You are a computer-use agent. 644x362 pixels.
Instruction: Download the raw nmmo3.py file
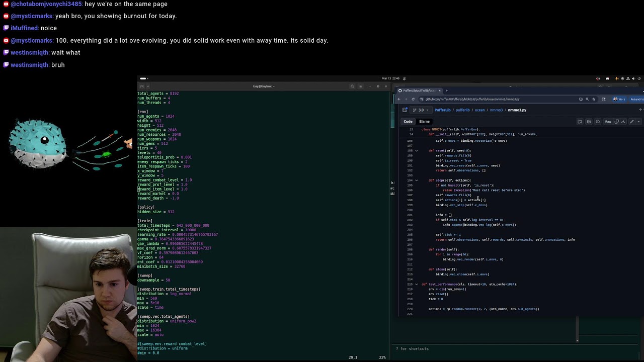tap(623, 122)
